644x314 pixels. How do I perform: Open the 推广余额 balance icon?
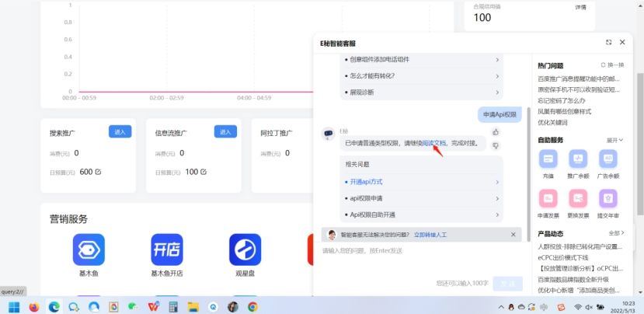pos(578,159)
